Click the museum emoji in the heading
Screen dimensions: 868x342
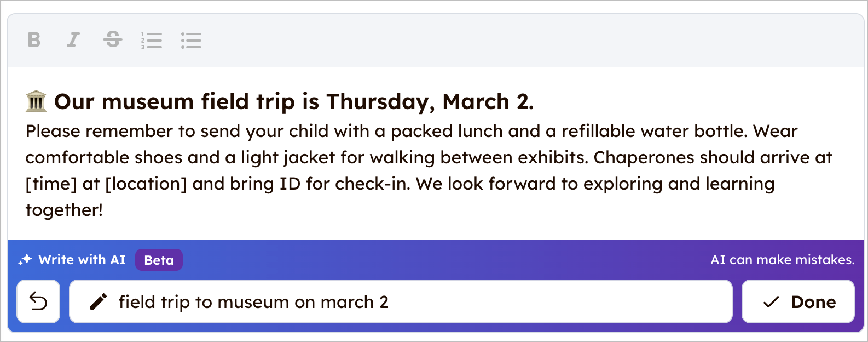[36, 101]
